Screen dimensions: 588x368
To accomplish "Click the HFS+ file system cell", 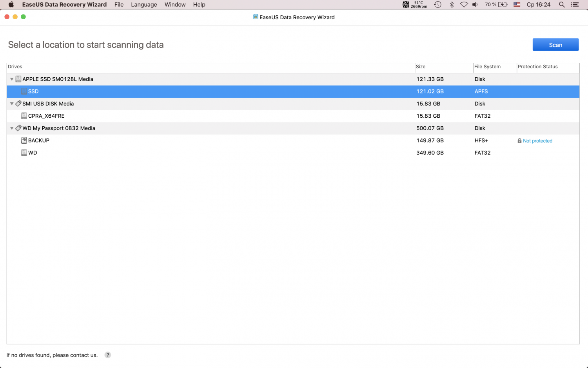I will 481,140.
